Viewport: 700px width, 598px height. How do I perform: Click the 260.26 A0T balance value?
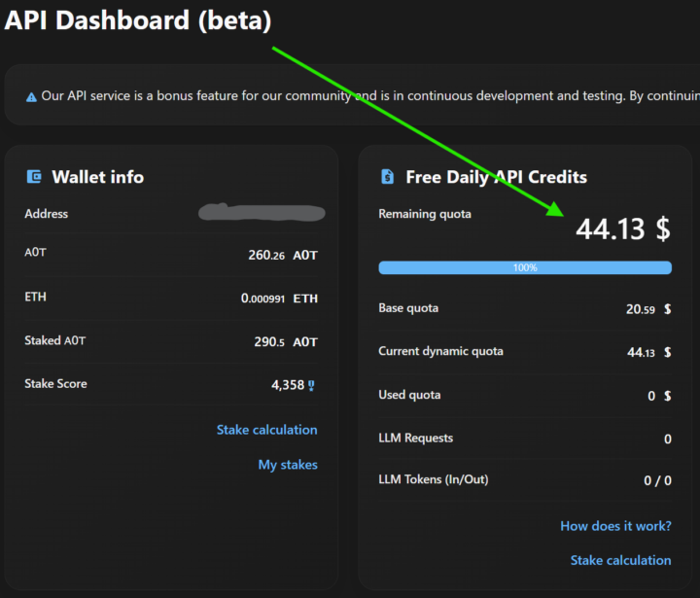tap(283, 255)
